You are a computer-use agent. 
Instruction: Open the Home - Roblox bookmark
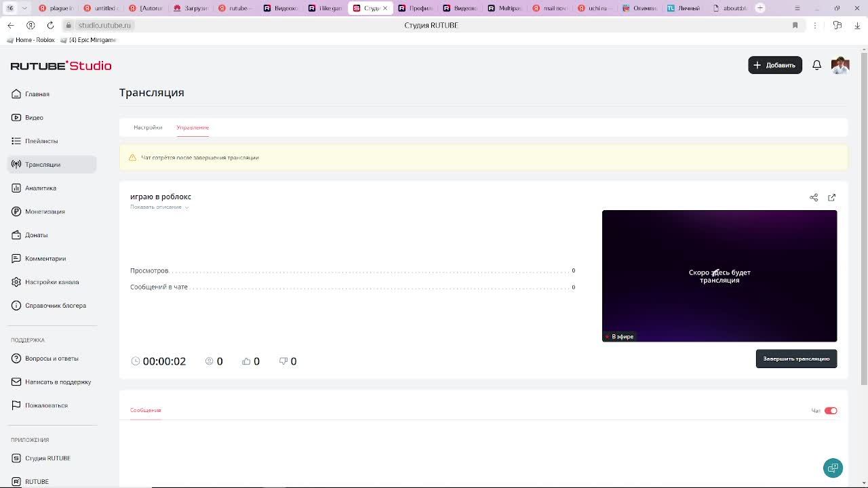(x=31, y=40)
